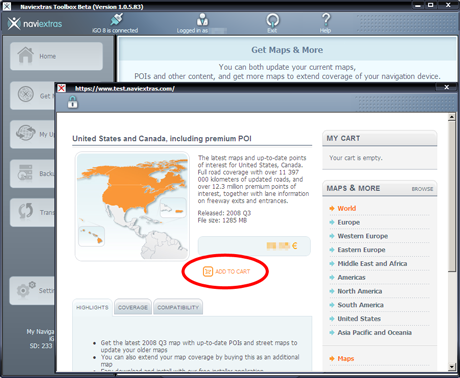Click the My Cart header
Image resolution: width=460 pixels, height=378 pixels.
pyautogui.click(x=380, y=138)
